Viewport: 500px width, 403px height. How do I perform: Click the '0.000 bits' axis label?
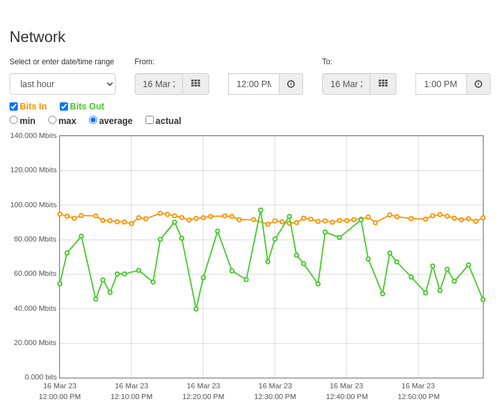coord(41,377)
